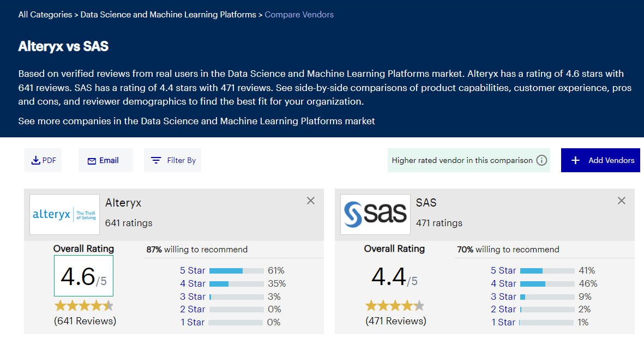Remove Alteryx from comparison with X

pos(310,201)
